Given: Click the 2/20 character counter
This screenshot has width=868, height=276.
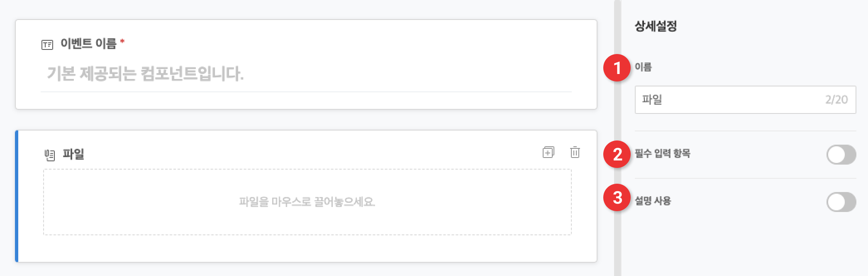Looking at the screenshot, I should point(836,100).
